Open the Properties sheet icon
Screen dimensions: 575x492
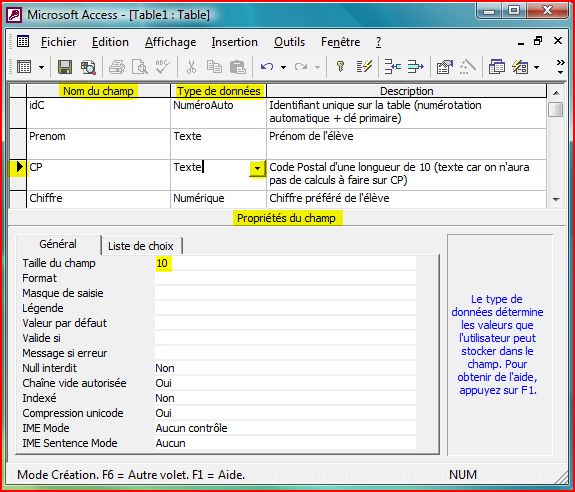444,67
